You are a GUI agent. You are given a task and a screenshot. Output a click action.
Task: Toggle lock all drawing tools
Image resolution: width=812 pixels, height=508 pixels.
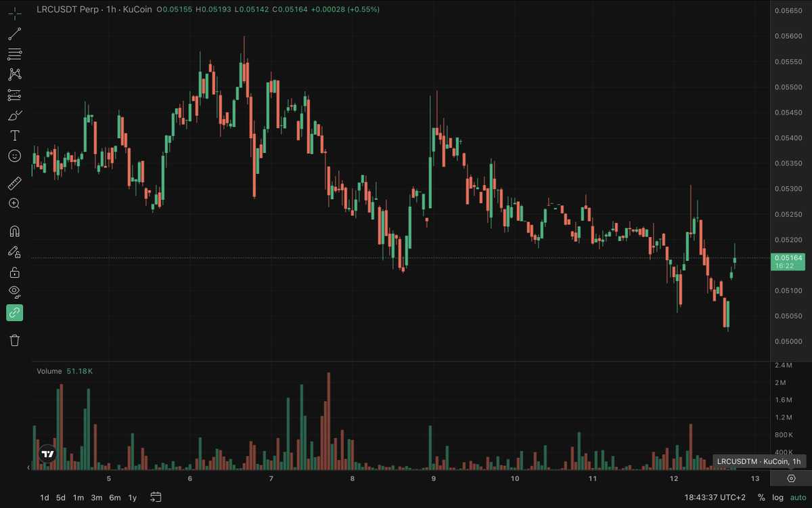point(14,272)
